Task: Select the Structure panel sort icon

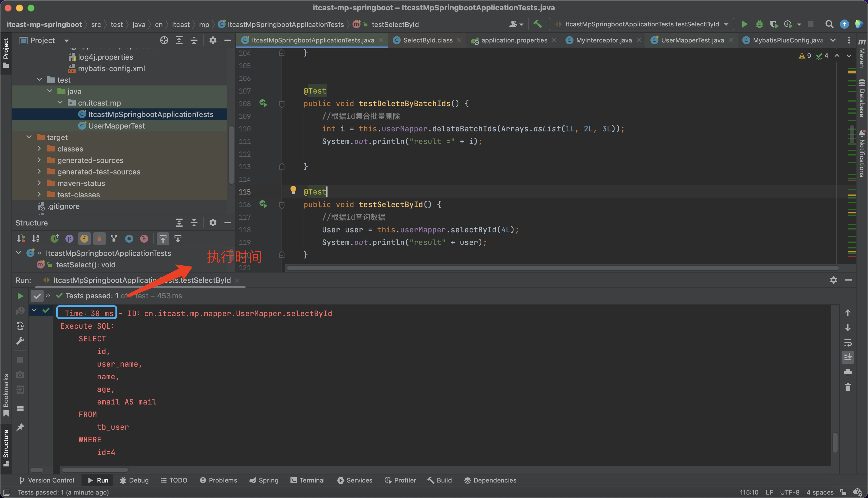Action: [x=36, y=238]
